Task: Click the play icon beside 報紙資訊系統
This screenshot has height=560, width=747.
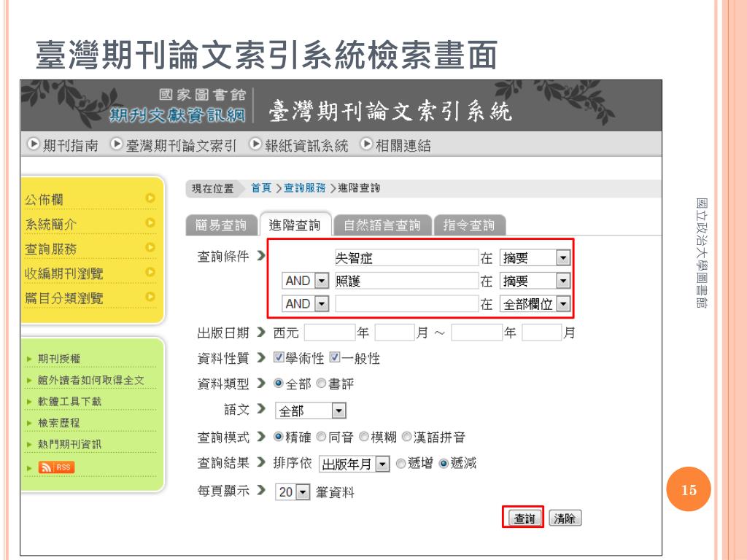Action: tap(255, 144)
